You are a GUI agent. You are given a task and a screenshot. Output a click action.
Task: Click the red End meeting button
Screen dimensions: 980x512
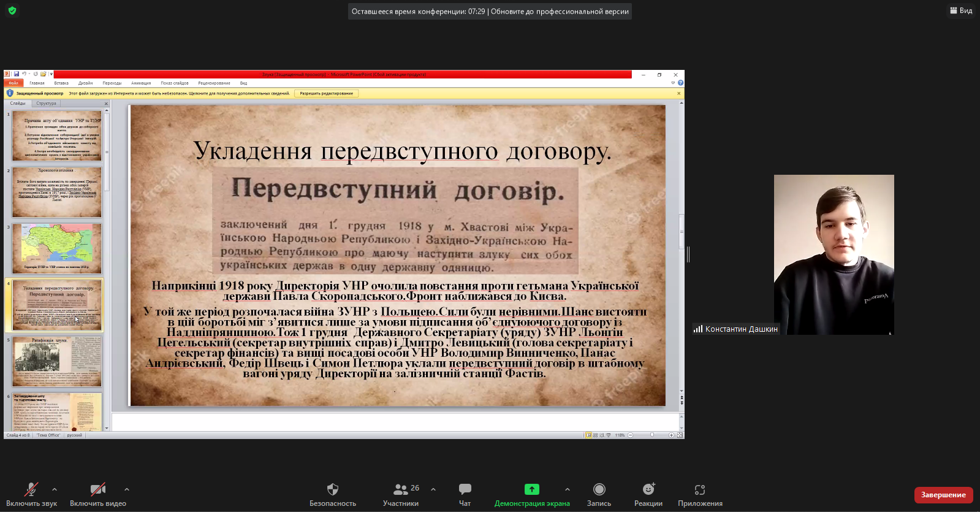coord(943,495)
